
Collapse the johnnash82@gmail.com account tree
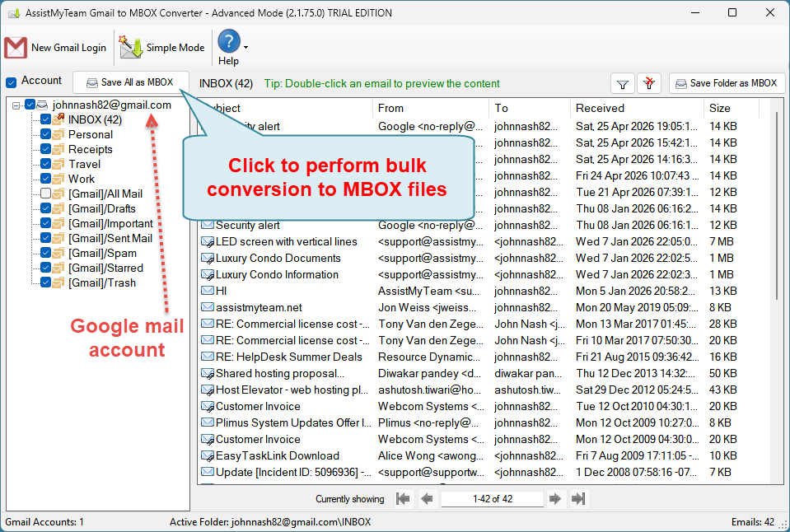tap(17, 105)
